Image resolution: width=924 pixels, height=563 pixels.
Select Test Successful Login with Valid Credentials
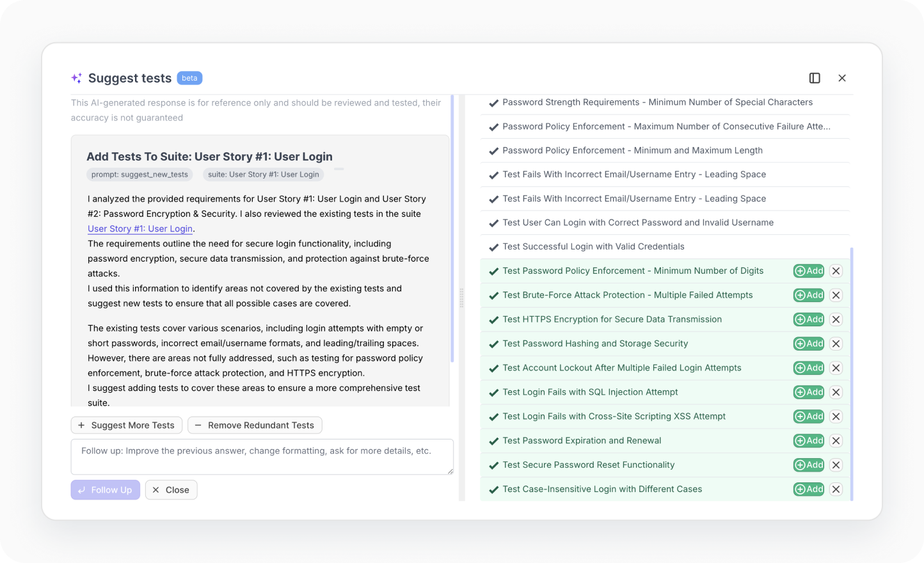tap(593, 247)
